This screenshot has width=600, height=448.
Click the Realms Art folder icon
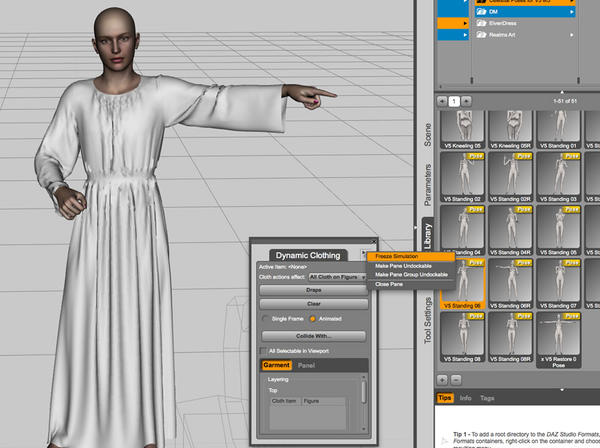(481, 35)
